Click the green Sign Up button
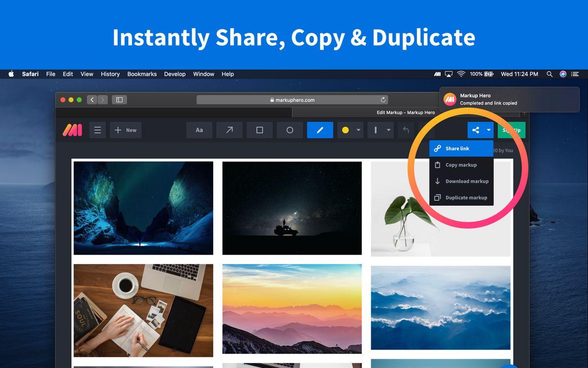 [512, 130]
